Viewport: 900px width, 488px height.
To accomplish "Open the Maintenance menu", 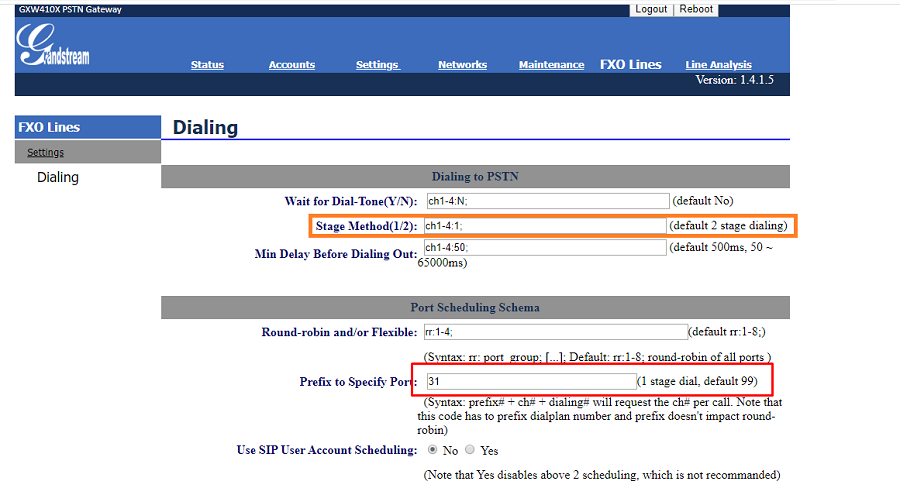I will [551, 65].
